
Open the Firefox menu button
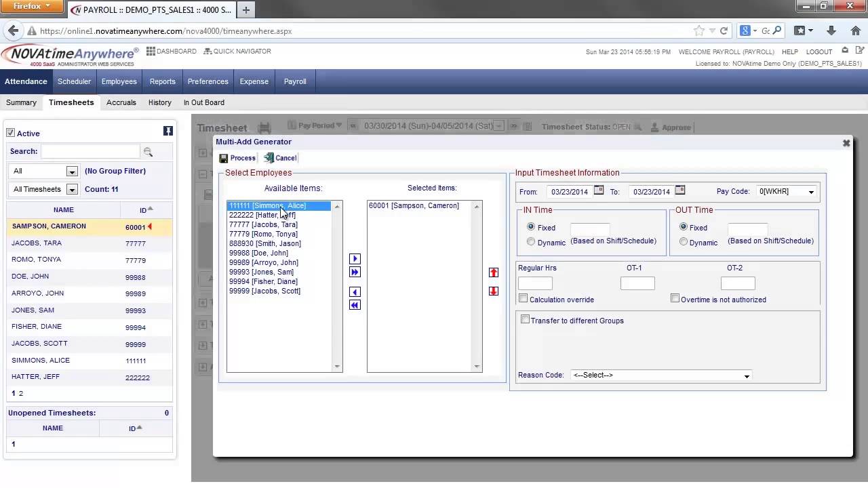[32, 7]
